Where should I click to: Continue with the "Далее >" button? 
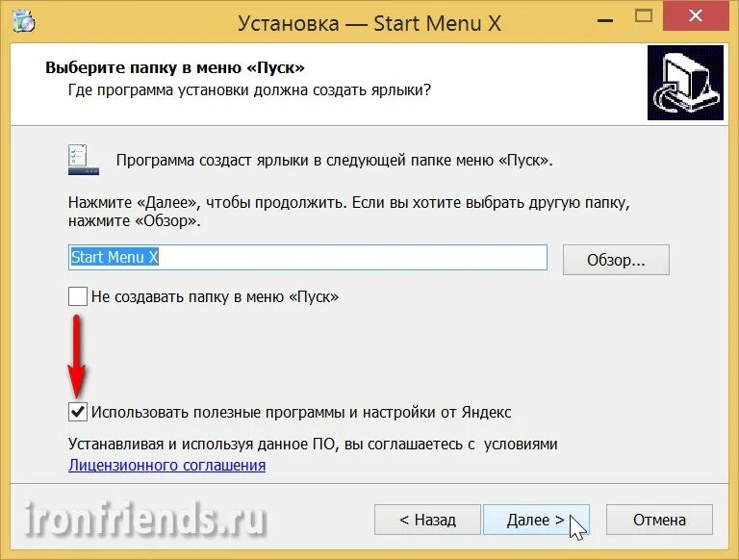click(x=536, y=520)
